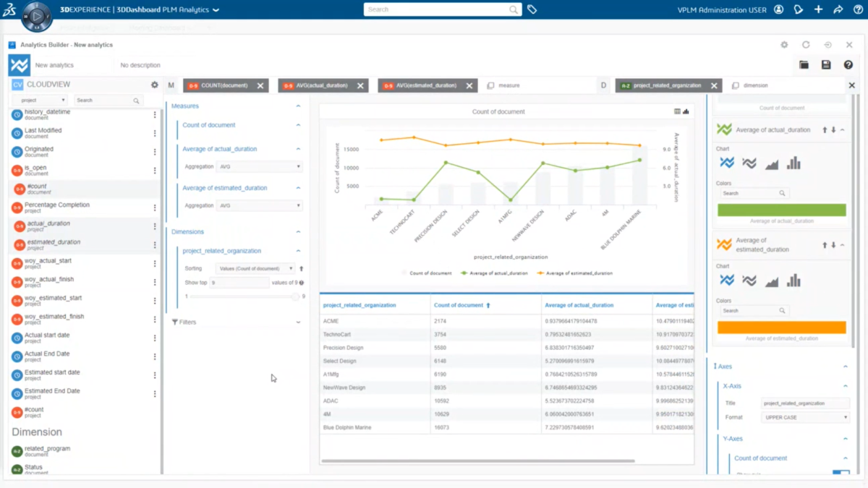This screenshot has width=868, height=488.
Task: Open options menu for history_datetime
Action: (x=155, y=115)
